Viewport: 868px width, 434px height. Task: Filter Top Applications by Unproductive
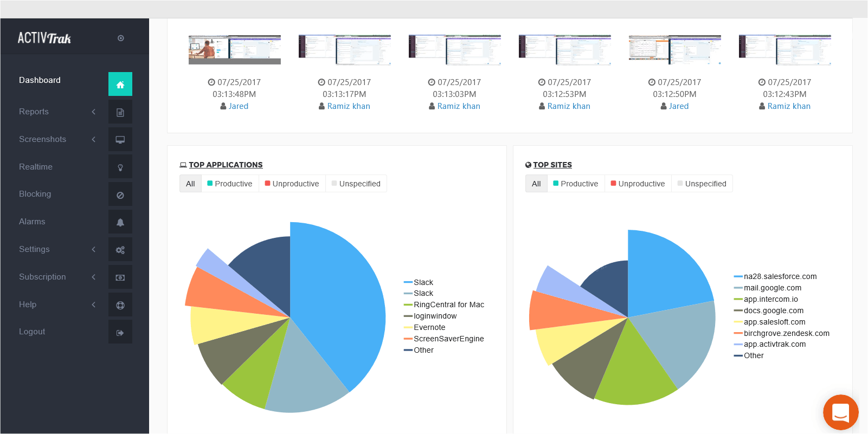pos(292,184)
